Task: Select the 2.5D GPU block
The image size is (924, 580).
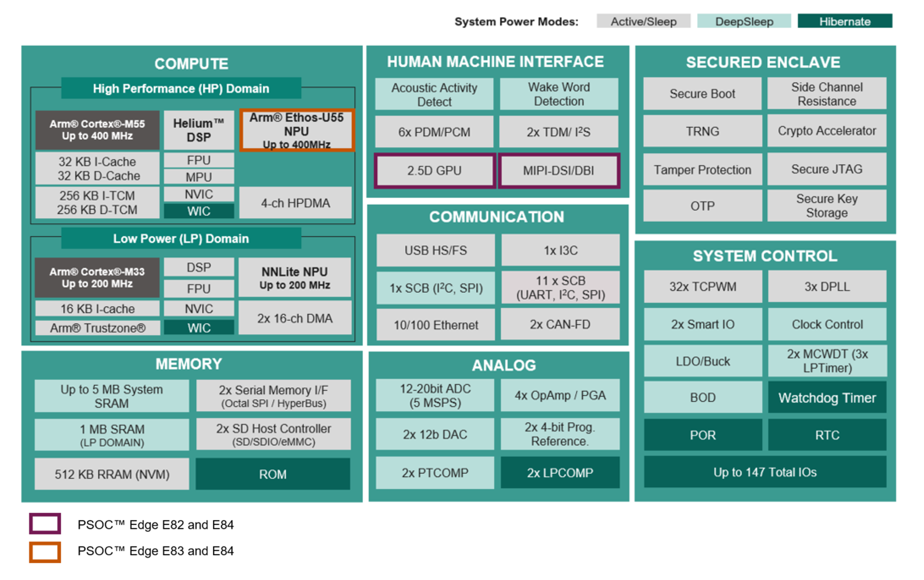Action: 434,171
